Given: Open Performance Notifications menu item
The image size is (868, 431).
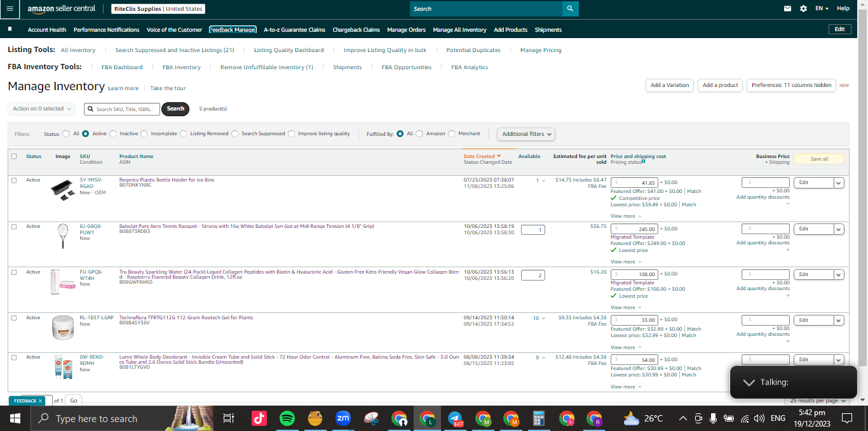Looking at the screenshot, I should (106, 30).
